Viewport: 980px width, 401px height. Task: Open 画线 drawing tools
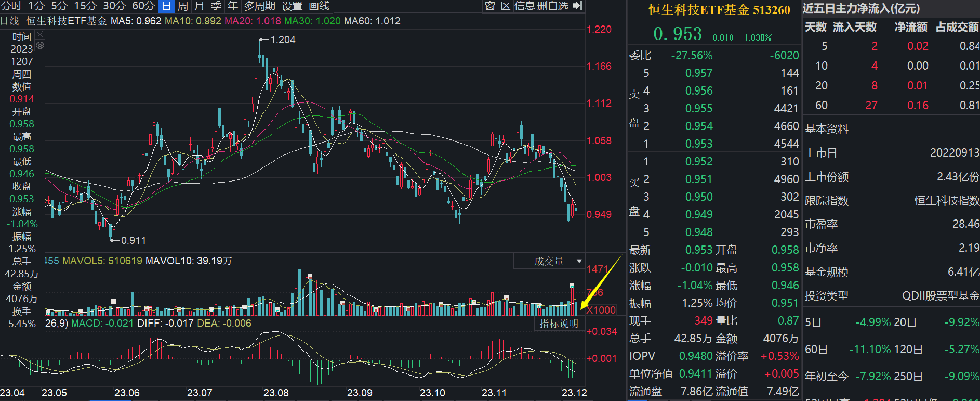coord(319,6)
